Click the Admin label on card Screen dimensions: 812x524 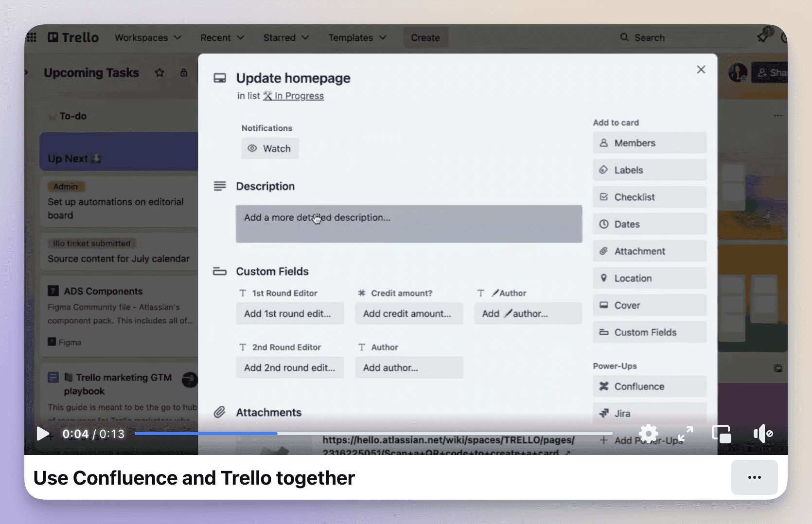pyautogui.click(x=66, y=186)
